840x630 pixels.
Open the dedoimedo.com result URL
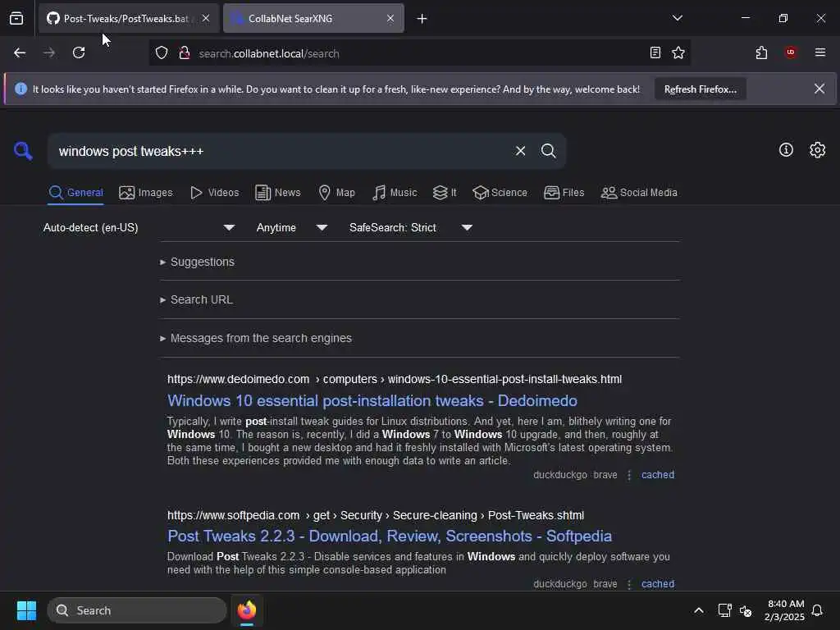395,379
